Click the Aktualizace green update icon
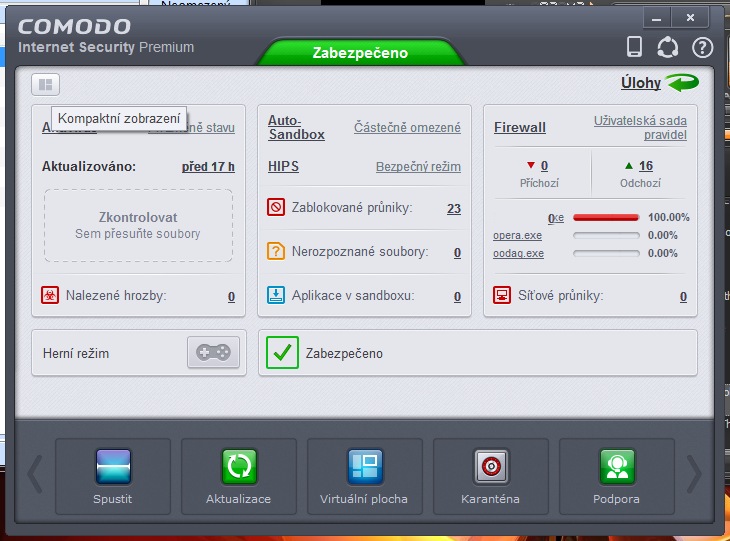 tap(239, 466)
